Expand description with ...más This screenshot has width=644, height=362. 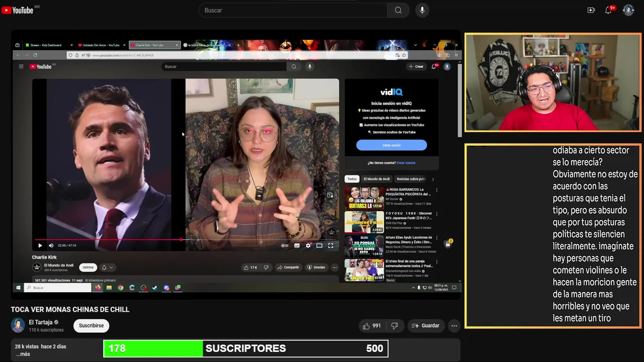[x=23, y=354]
